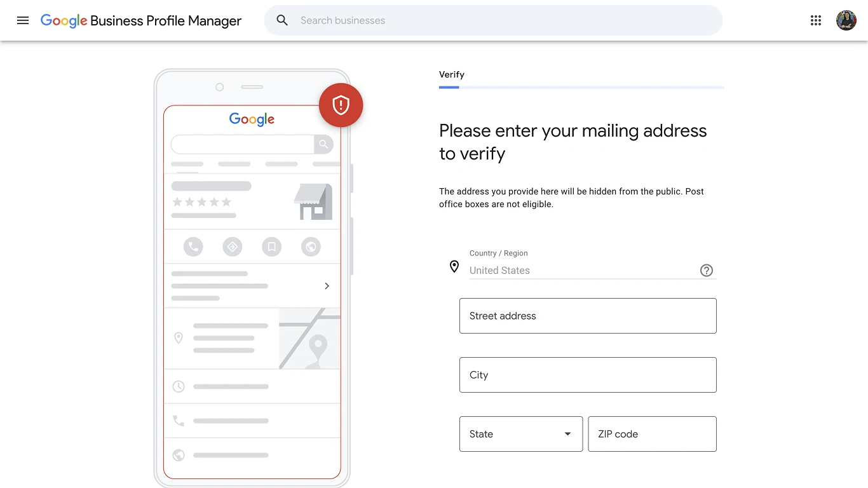The image size is (868, 488).
Task: Click the Google apps launcher grid icon
Action: [x=816, y=20]
